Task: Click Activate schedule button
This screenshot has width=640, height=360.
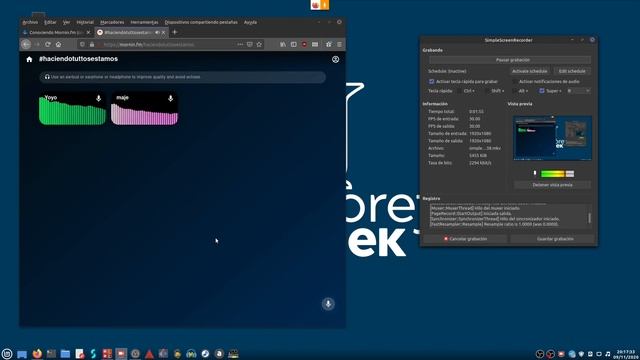Action: click(x=530, y=71)
